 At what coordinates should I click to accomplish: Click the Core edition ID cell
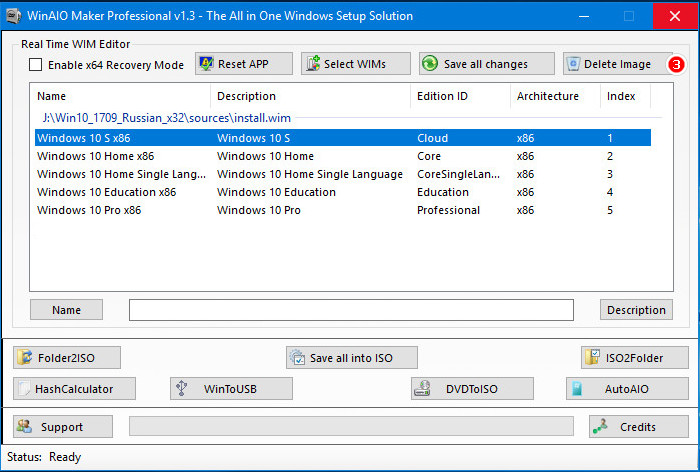[x=429, y=156]
